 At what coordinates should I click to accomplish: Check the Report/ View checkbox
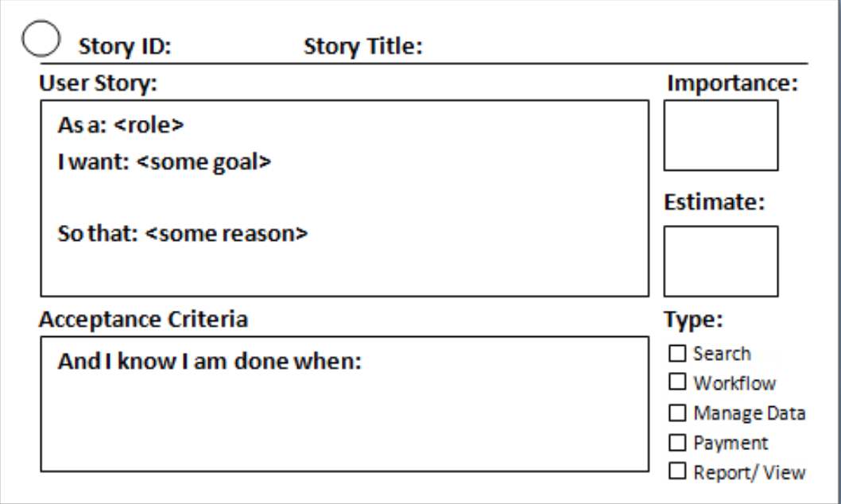point(677,471)
